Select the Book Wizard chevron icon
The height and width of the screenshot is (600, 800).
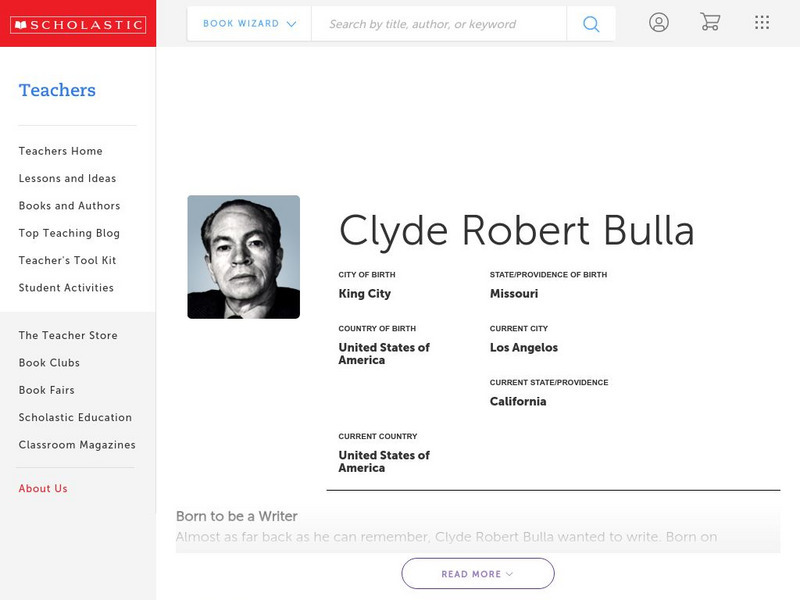point(291,23)
